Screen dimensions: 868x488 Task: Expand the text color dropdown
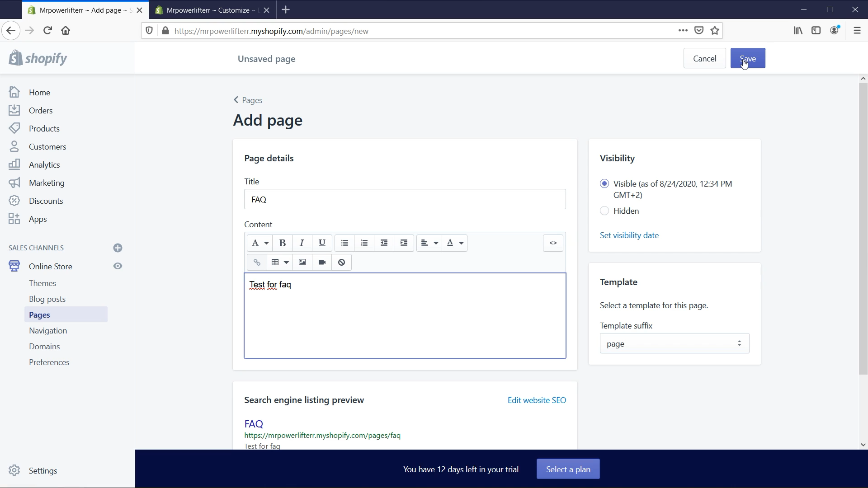(462, 243)
